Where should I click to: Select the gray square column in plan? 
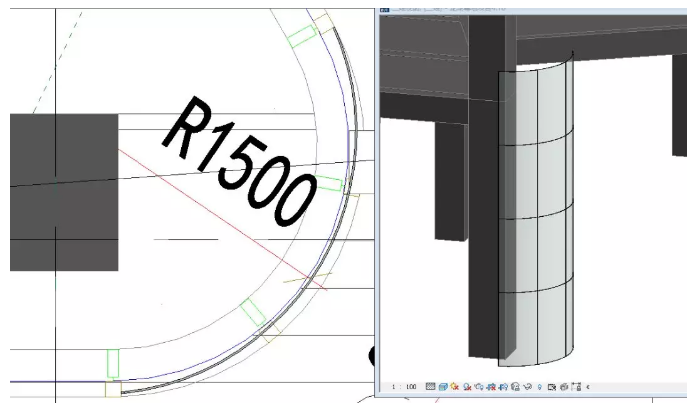coord(64,192)
